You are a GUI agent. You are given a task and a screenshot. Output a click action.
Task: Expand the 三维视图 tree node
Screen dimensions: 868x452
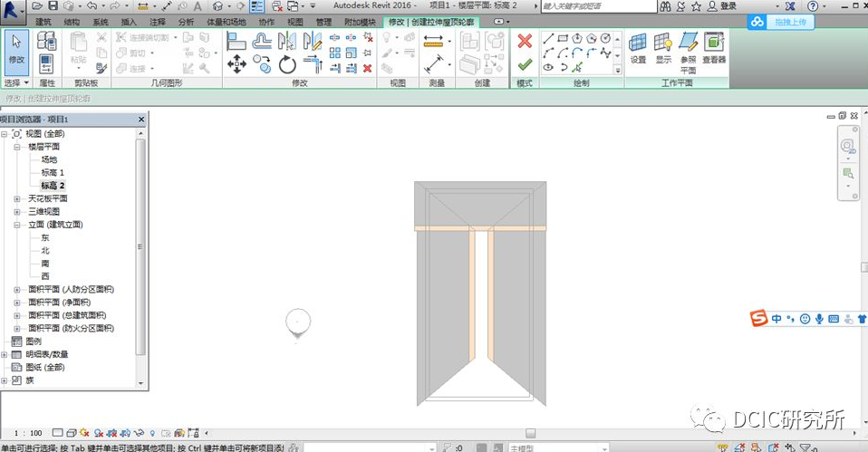coord(16,211)
